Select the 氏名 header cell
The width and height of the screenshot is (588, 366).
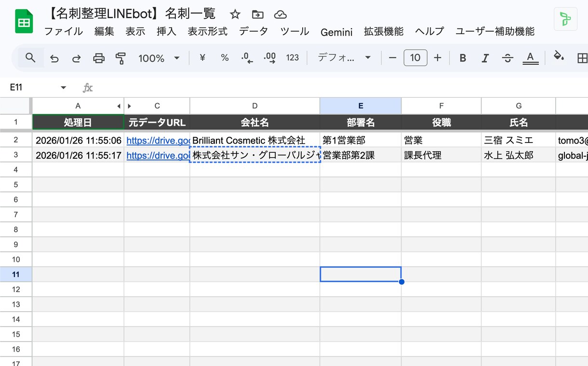click(519, 122)
